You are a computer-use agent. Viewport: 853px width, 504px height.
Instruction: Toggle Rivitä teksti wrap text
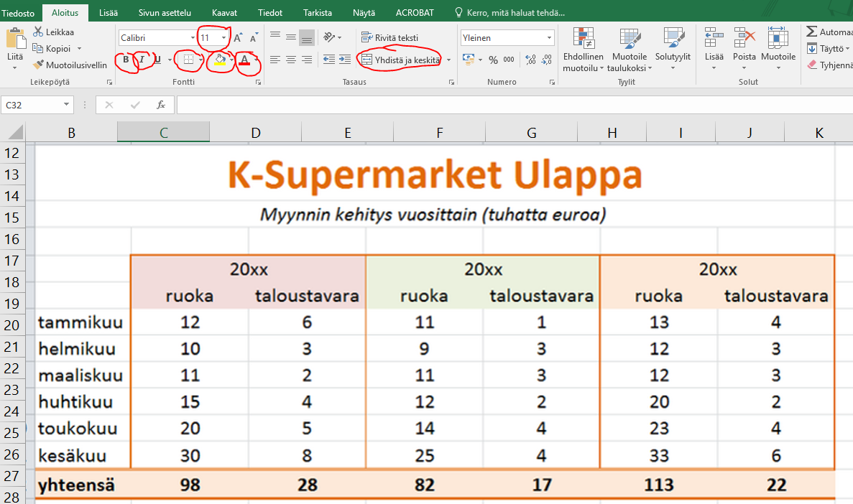tap(390, 37)
